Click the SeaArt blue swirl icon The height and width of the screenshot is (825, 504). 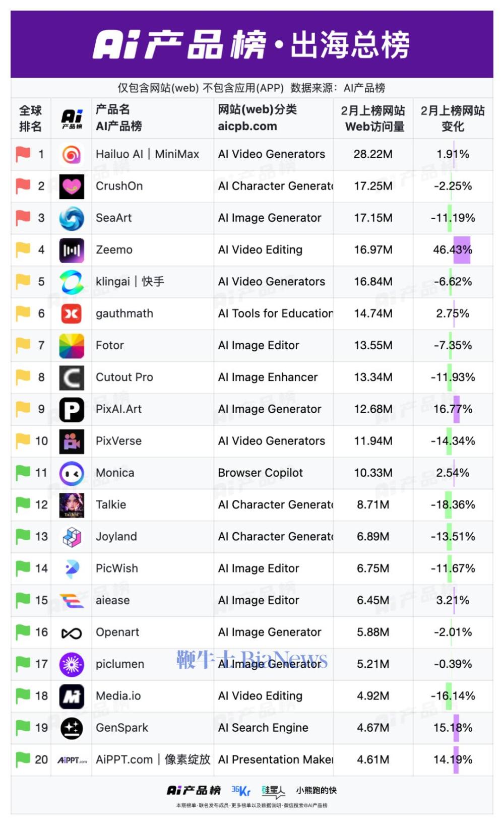[72, 218]
